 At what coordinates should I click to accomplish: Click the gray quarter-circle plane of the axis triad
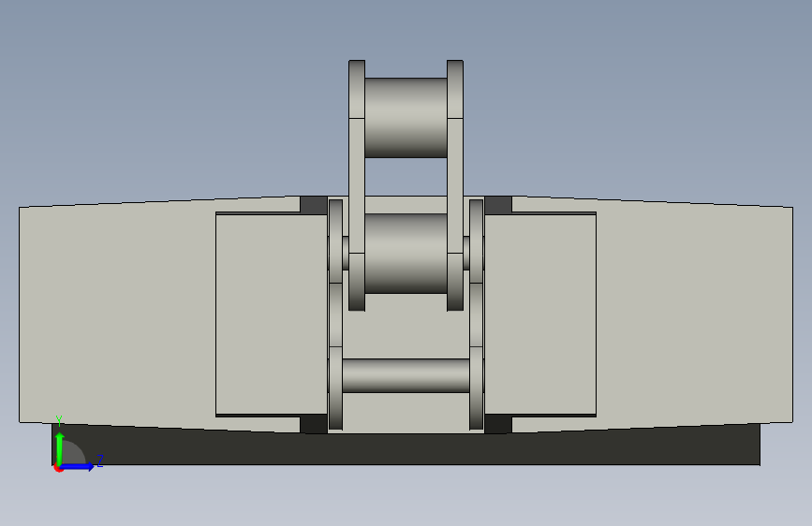(73, 453)
